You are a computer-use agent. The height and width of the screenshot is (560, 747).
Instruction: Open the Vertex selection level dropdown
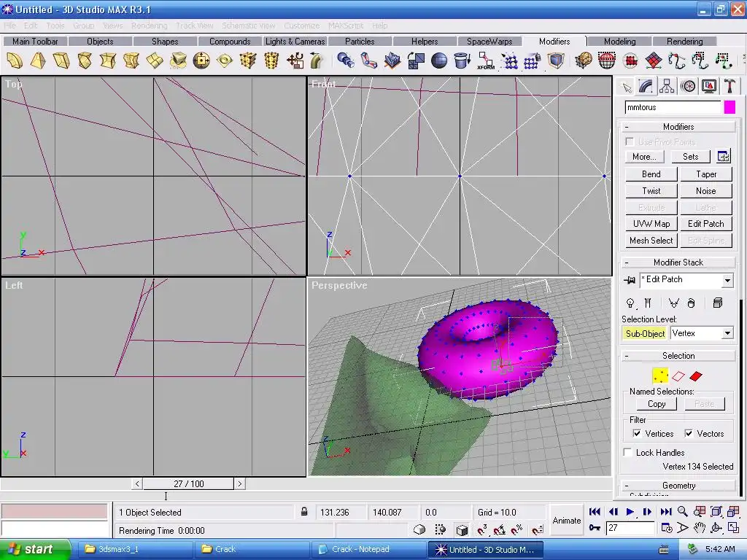click(x=727, y=333)
